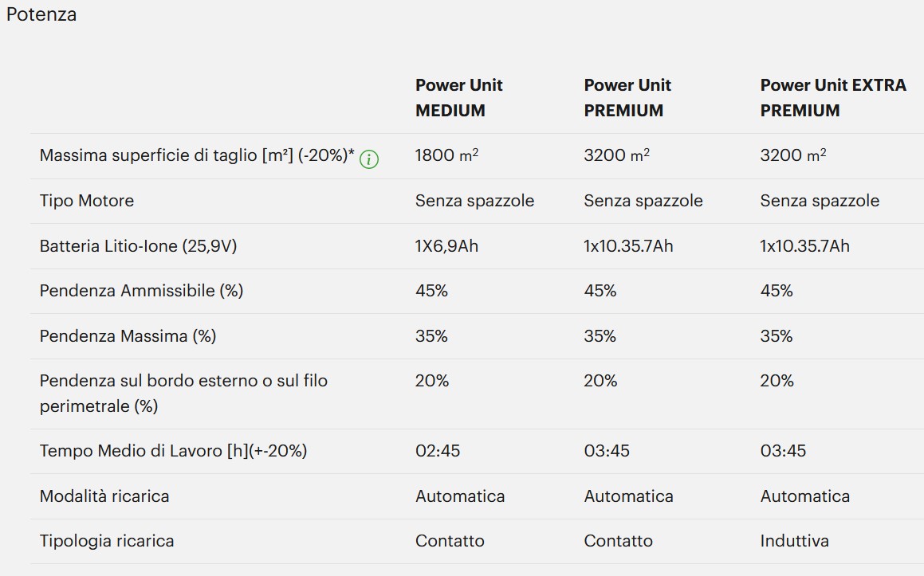Image resolution: width=924 pixels, height=576 pixels.
Task: Click the Induttiva charging type value
Action: pos(794,541)
